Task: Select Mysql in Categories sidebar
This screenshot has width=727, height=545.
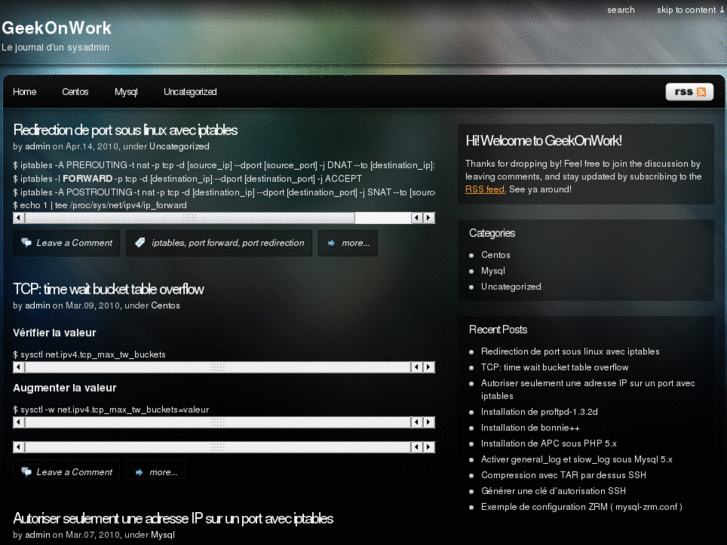Action: tap(493, 271)
